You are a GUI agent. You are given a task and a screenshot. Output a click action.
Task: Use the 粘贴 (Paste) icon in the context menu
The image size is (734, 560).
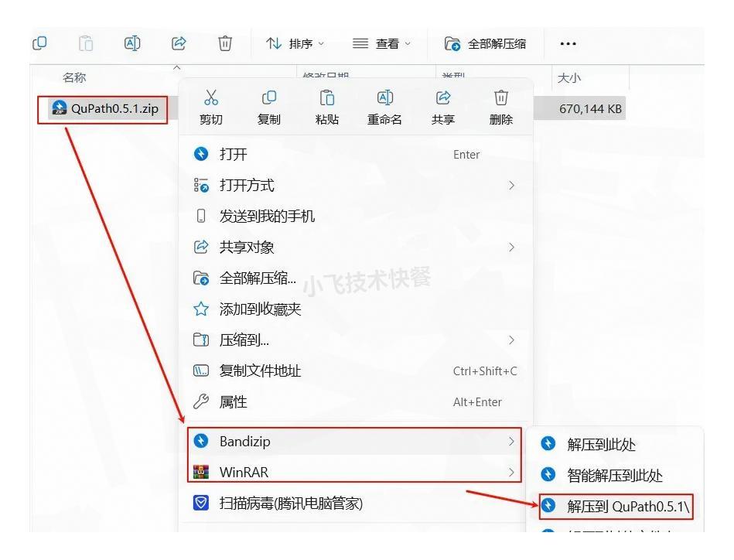click(325, 105)
